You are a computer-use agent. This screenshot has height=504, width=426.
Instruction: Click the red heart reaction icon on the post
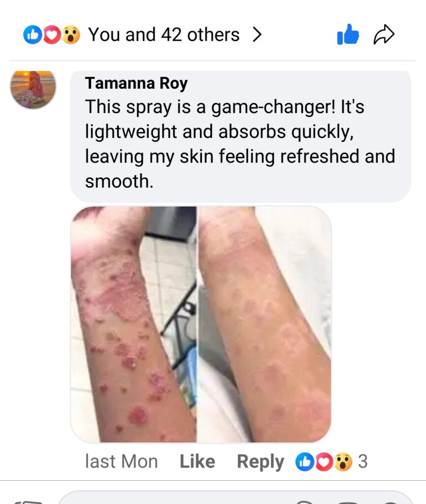click(52, 35)
